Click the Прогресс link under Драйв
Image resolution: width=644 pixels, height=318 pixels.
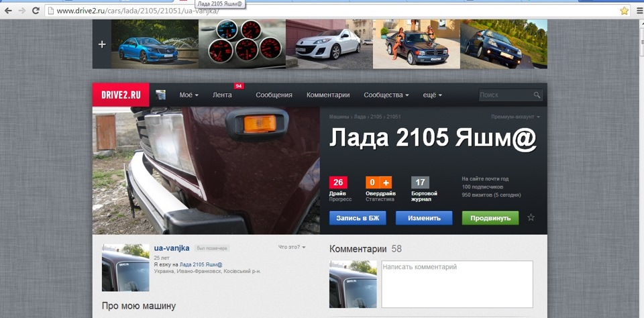(341, 199)
